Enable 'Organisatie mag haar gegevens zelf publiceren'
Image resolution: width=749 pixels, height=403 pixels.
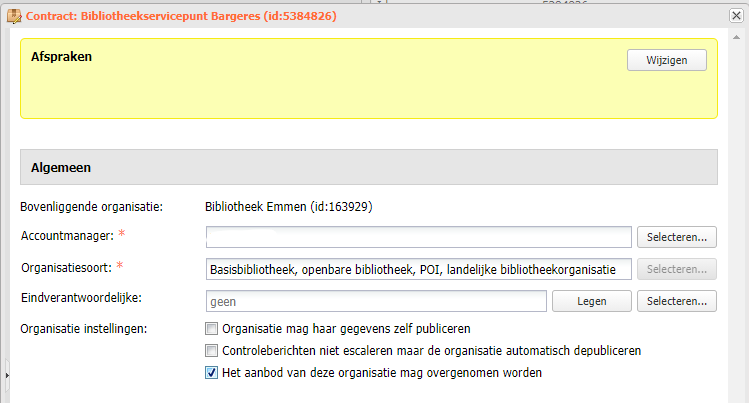(211, 329)
